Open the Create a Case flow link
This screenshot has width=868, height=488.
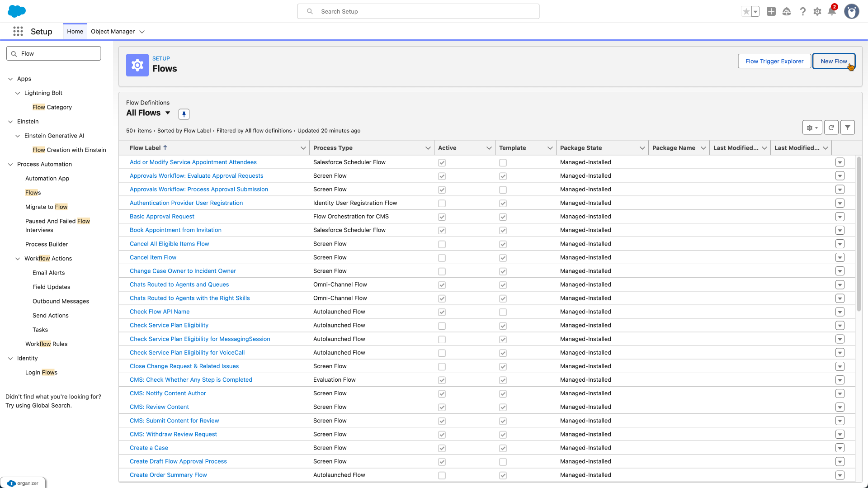pos(149,448)
